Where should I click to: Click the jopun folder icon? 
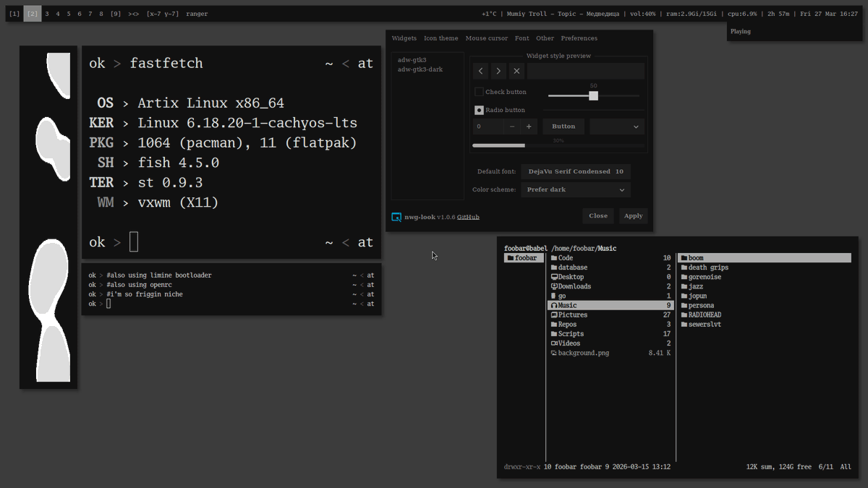coord(684,296)
